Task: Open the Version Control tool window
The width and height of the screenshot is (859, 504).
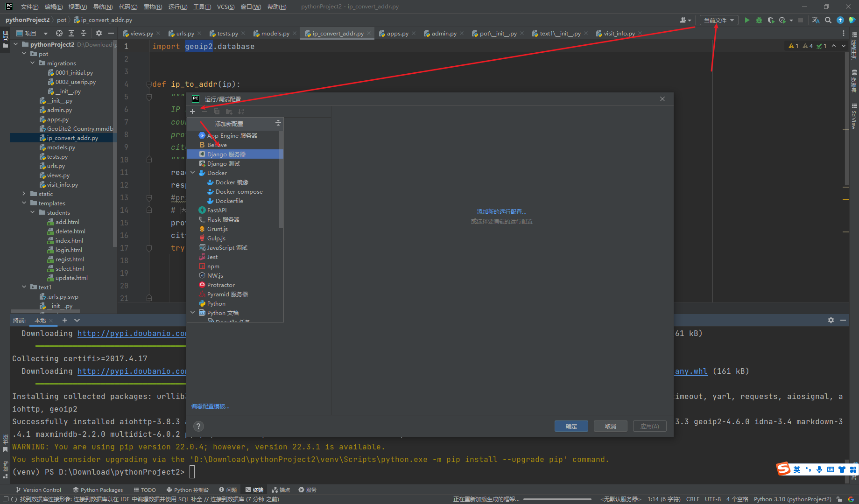Action: click(38, 490)
